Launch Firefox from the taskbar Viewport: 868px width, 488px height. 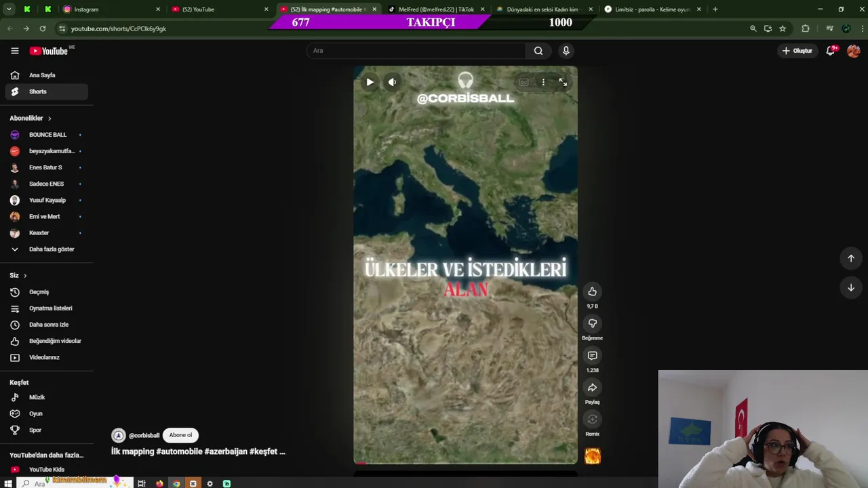click(x=159, y=483)
